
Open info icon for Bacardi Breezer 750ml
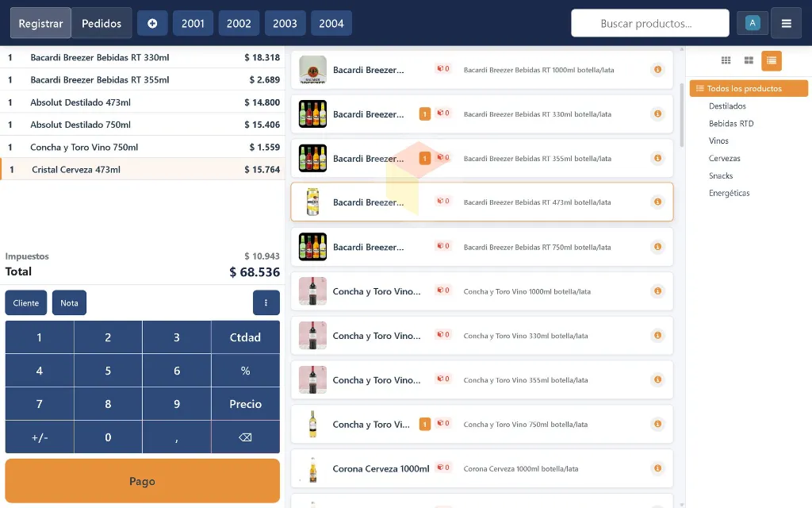(x=657, y=247)
